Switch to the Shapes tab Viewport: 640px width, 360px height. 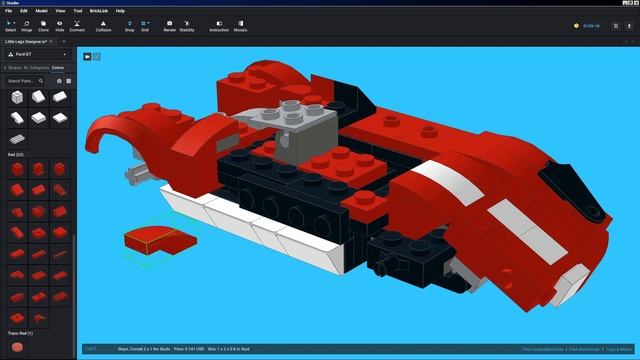(15, 68)
